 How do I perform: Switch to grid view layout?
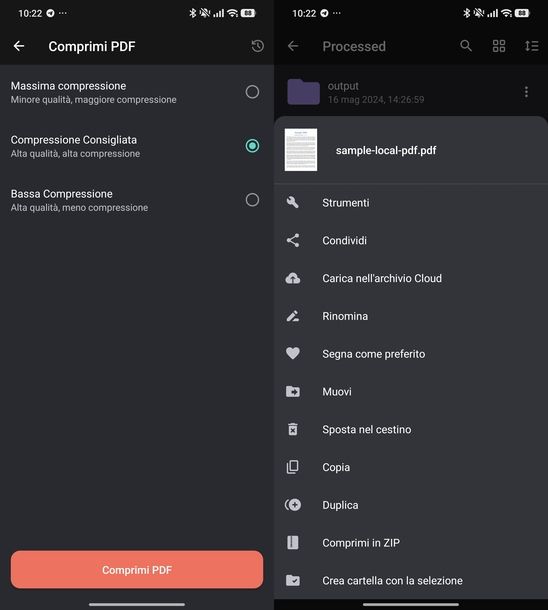(499, 46)
